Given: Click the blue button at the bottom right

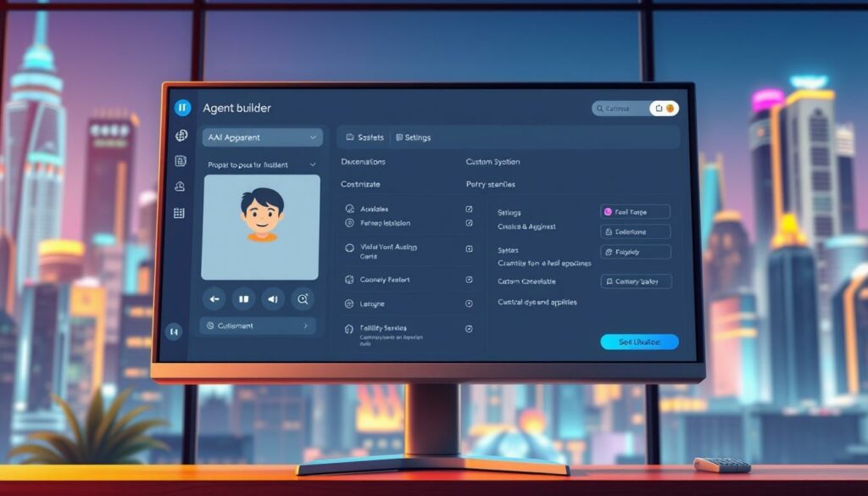Looking at the screenshot, I should [639, 342].
